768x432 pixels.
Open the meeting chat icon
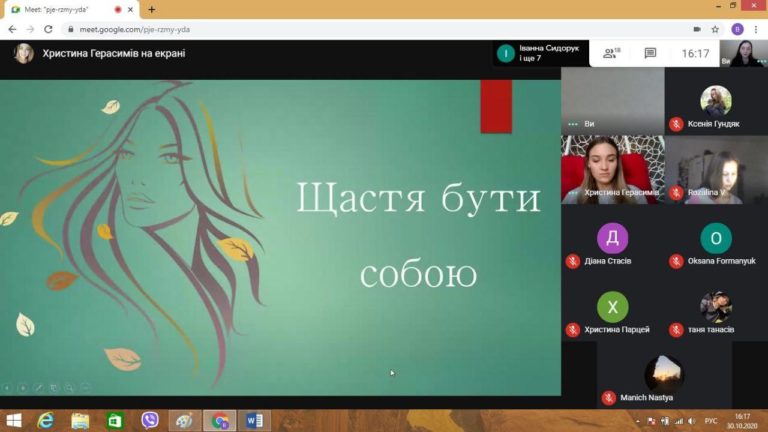(x=650, y=53)
